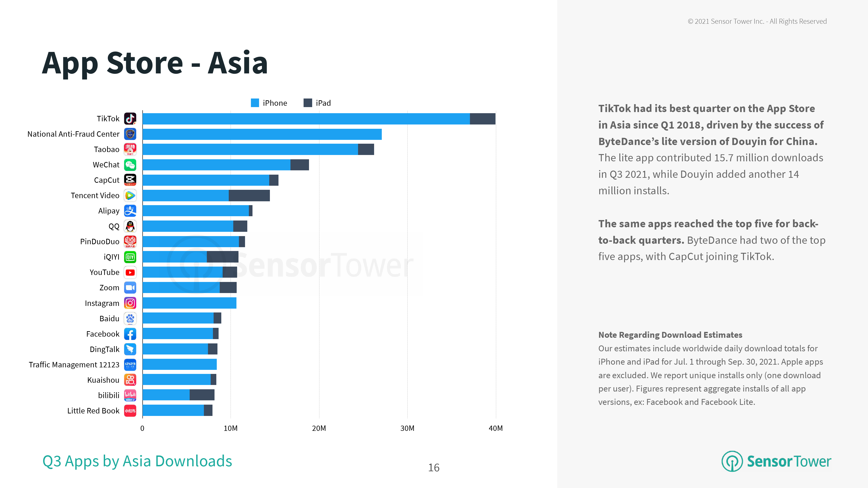Screen dimensions: 868x488
Task: Click the WeChat app icon
Action: [130, 165]
